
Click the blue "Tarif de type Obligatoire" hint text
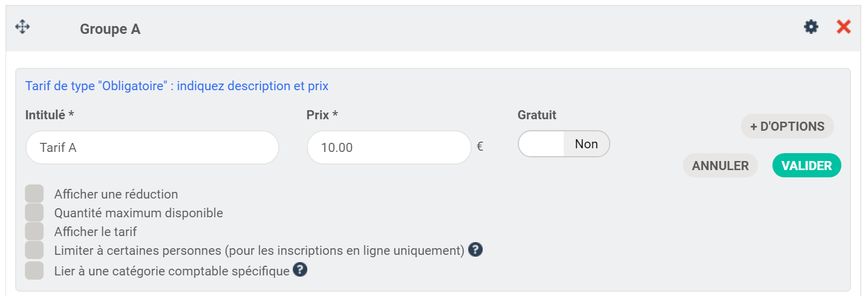pos(177,86)
